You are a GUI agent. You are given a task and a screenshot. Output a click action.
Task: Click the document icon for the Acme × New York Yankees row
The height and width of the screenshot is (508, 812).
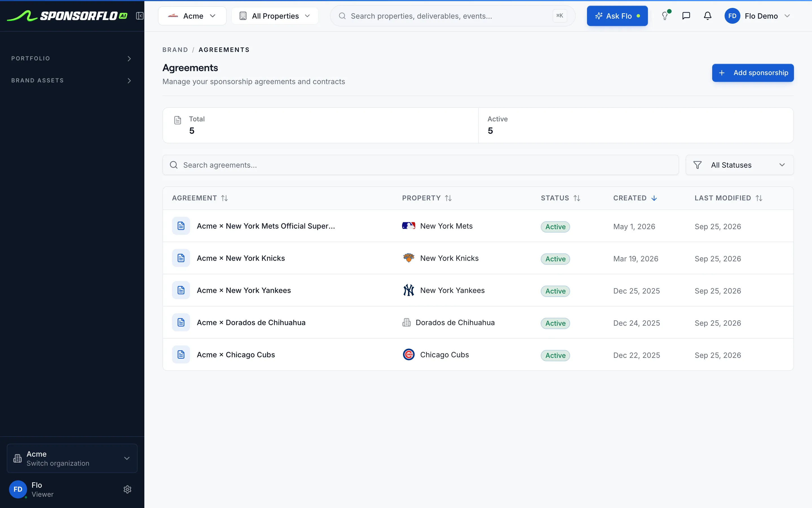point(181,290)
